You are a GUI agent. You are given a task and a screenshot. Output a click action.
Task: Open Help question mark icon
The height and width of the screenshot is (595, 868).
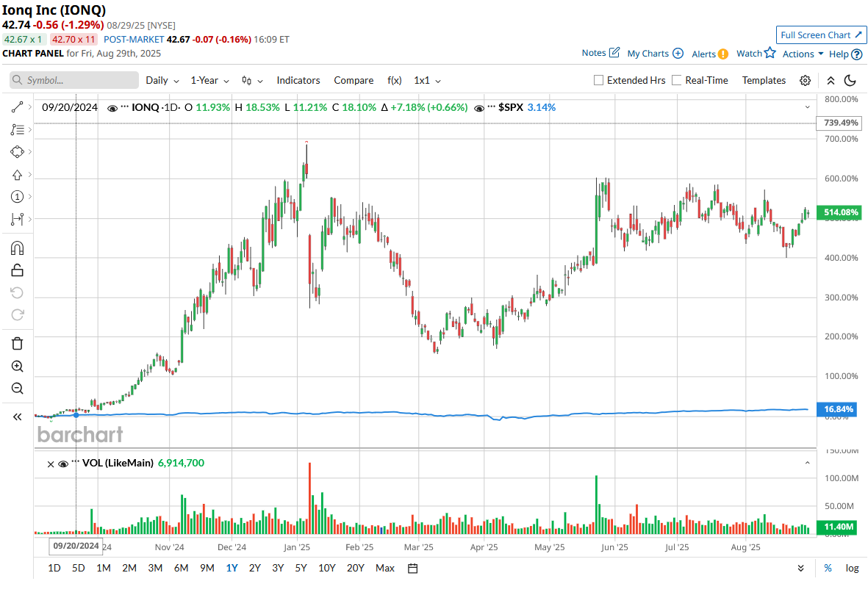pos(856,54)
